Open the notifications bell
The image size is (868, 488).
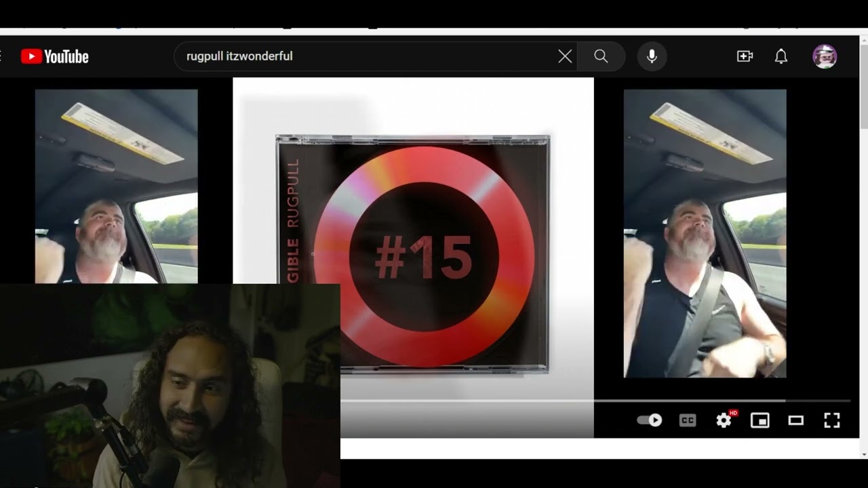[x=781, y=56]
